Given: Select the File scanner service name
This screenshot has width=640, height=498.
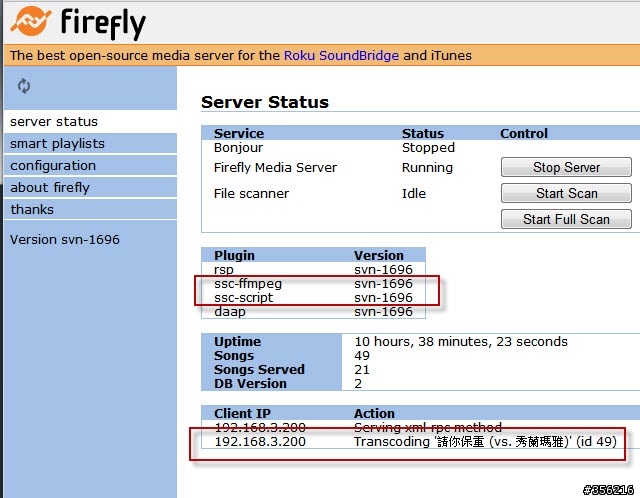Looking at the screenshot, I should (251, 193).
